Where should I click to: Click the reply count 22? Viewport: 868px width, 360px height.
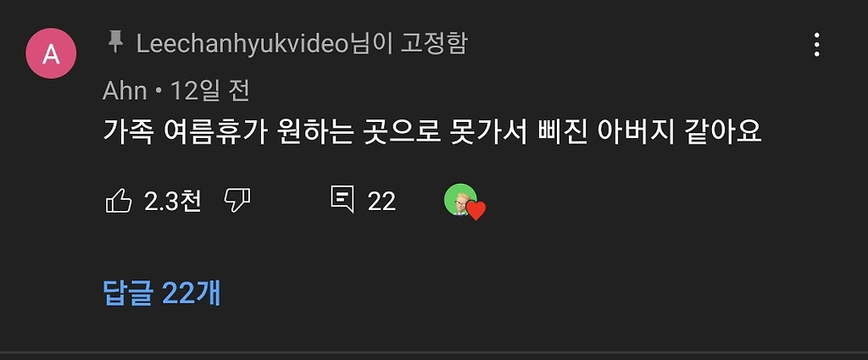pyautogui.click(x=381, y=201)
